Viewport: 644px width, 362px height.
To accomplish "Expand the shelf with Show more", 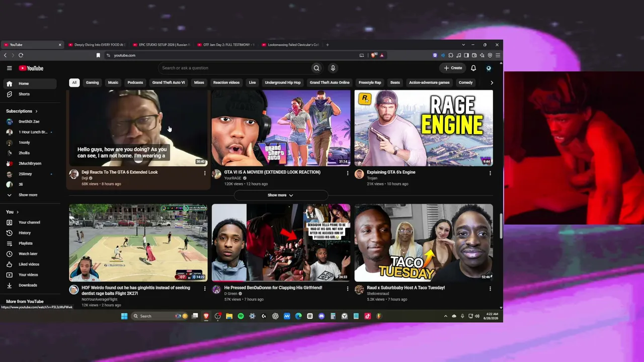I will point(280,195).
